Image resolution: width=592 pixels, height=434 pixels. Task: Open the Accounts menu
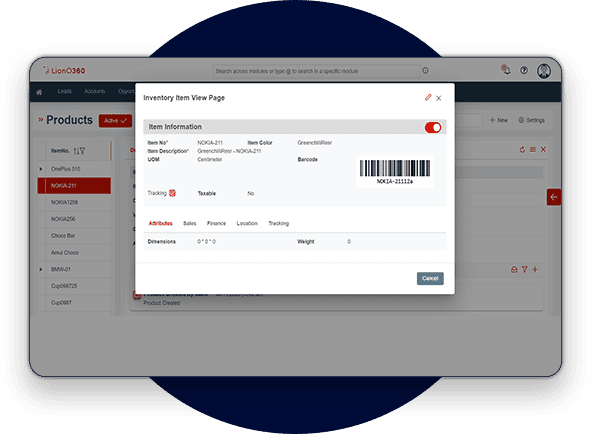(x=95, y=91)
